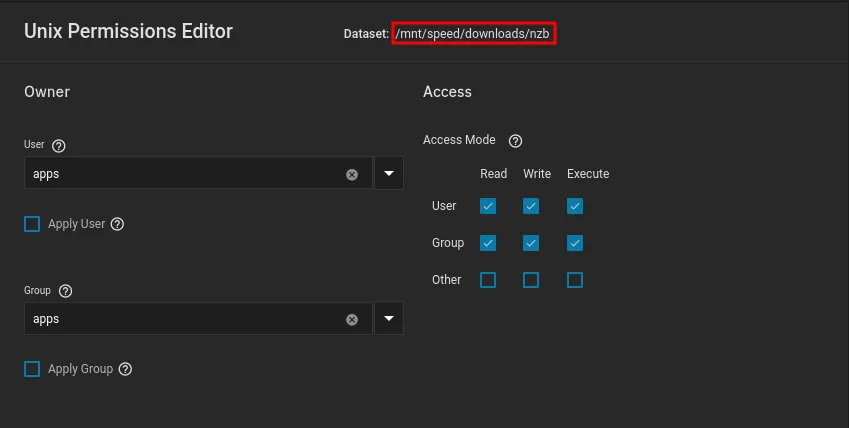Clear the User field with the X icon

point(352,174)
